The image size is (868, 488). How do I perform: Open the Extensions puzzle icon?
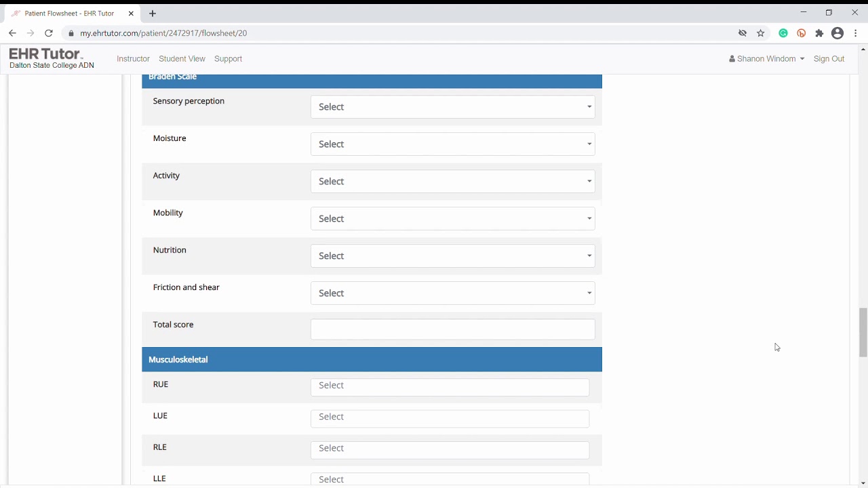click(819, 33)
